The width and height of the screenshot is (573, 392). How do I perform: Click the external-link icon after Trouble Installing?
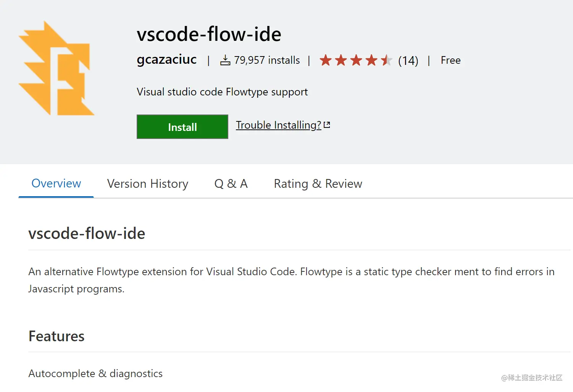pos(327,125)
